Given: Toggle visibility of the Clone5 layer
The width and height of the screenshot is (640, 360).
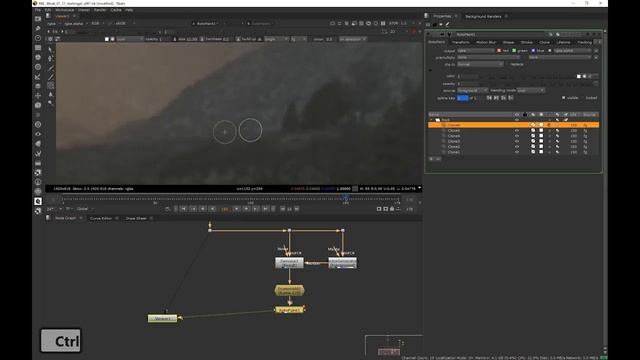Looking at the screenshot, I should click(x=517, y=131).
